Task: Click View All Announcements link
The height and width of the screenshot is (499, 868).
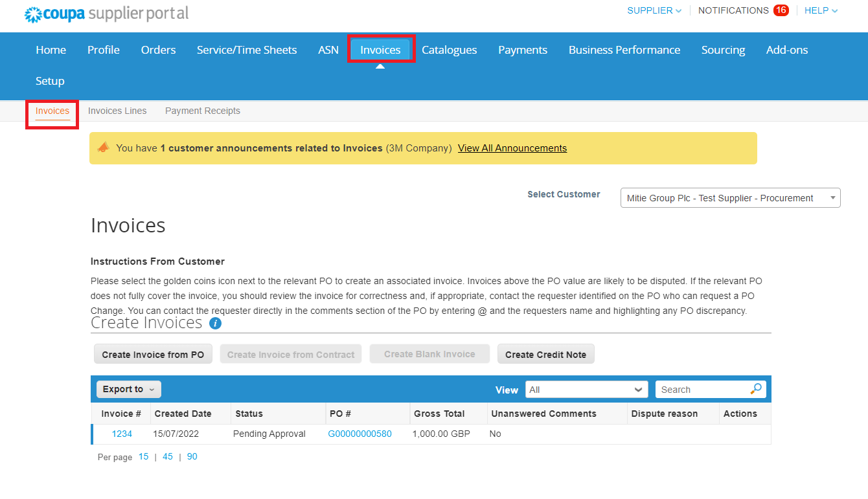Action: tap(512, 148)
